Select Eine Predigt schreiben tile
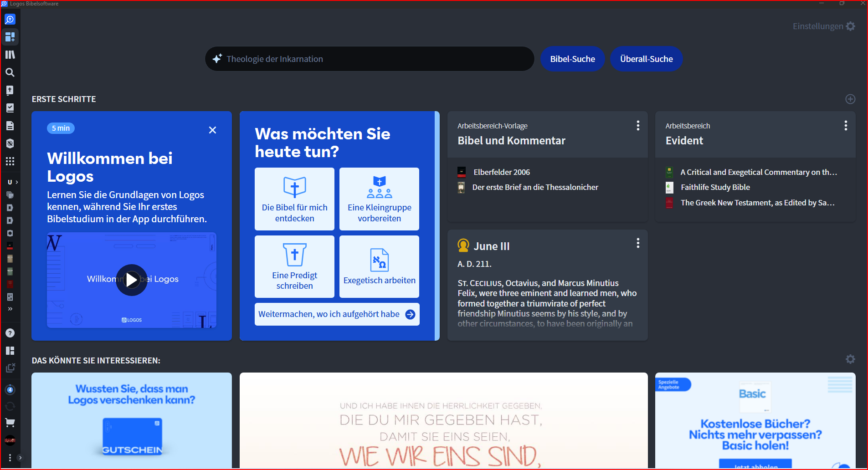This screenshot has width=868, height=470. (x=294, y=266)
